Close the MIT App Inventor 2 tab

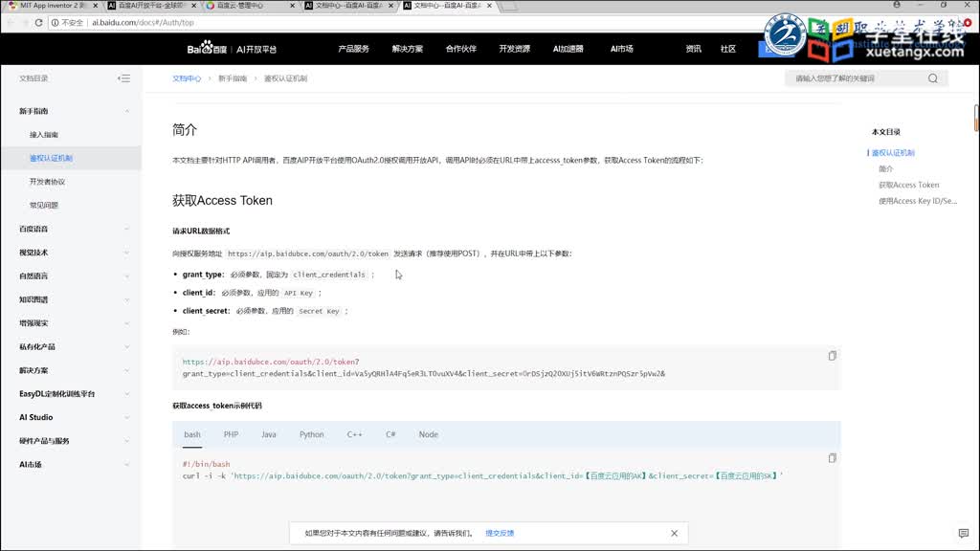click(95, 5)
